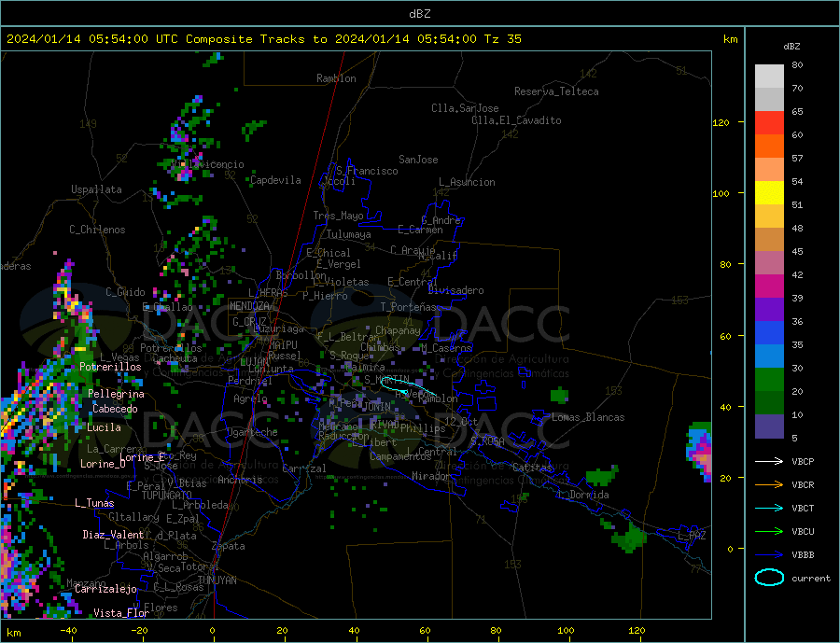Click the Mirador label
840x643 pixels.
tap(431, 476)
